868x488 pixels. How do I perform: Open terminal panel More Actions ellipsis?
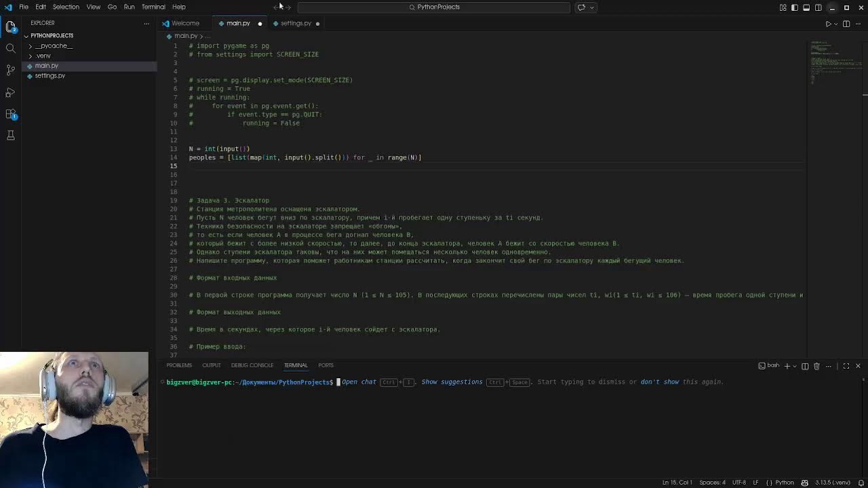pyautogui.click(x=827, y=366)
